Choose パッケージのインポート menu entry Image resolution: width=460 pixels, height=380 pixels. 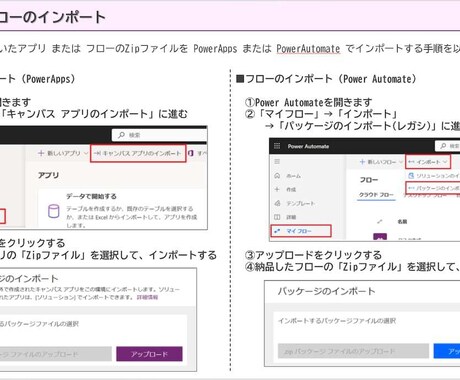433,188
